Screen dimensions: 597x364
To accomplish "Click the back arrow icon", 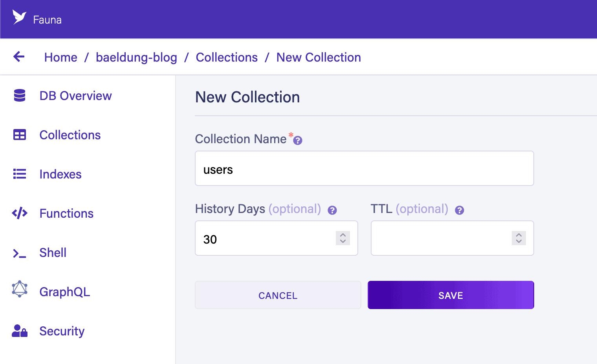I will click(x=19, y=57).
